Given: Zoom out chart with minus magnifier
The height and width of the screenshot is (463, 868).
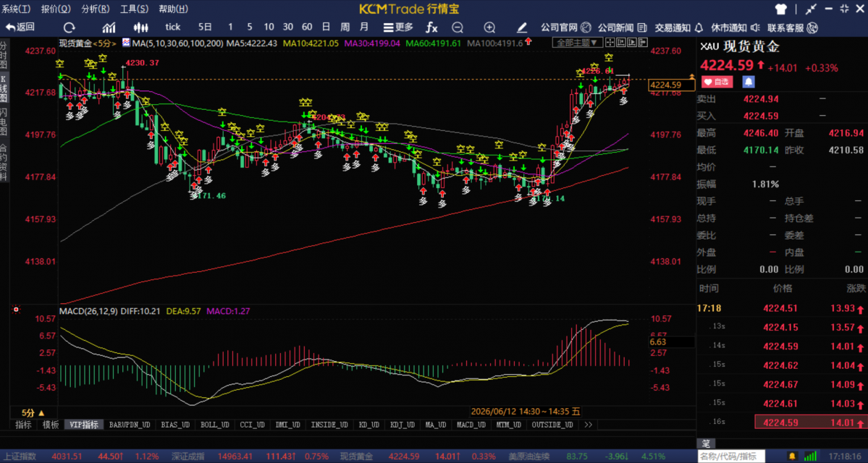Looking at the screenshot, I should [x=458, y=27].
